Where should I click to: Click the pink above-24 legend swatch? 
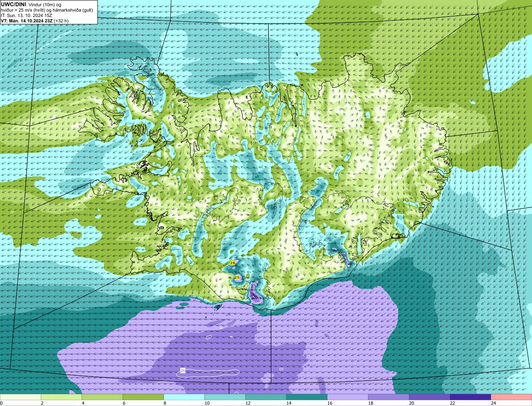pos(512,397)
